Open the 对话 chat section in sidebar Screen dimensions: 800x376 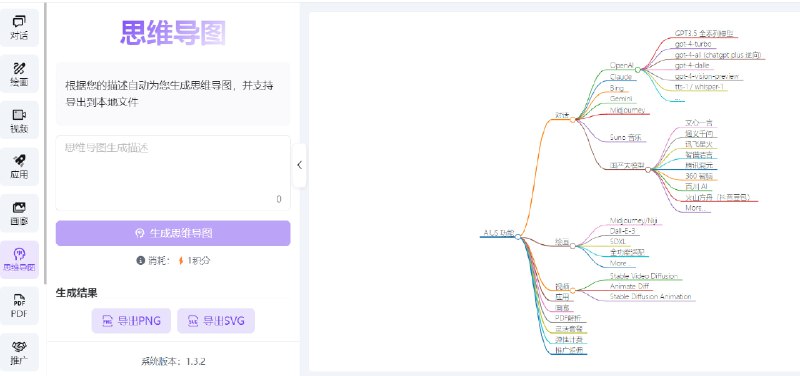coord(19,28)
